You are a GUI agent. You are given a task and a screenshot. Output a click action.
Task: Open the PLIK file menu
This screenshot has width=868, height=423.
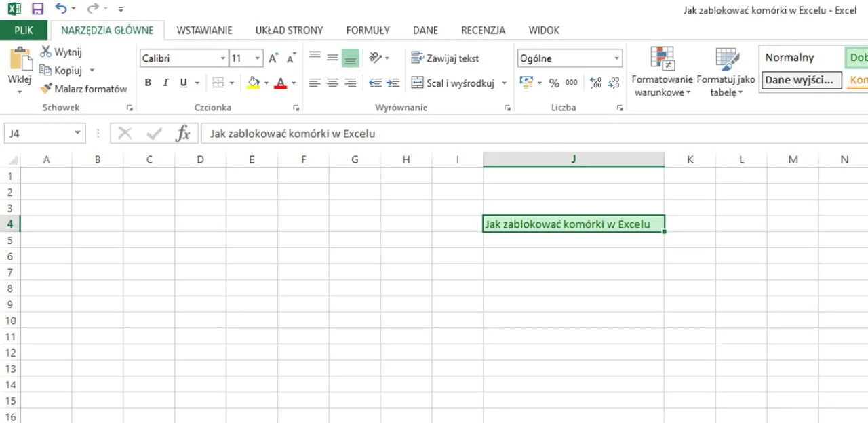click(24, 30)
